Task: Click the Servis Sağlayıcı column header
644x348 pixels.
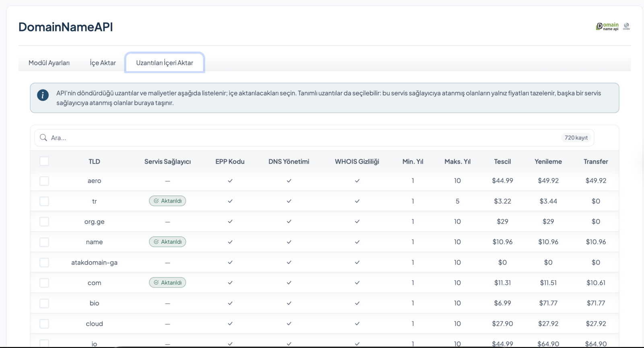Action: (167, 162)
